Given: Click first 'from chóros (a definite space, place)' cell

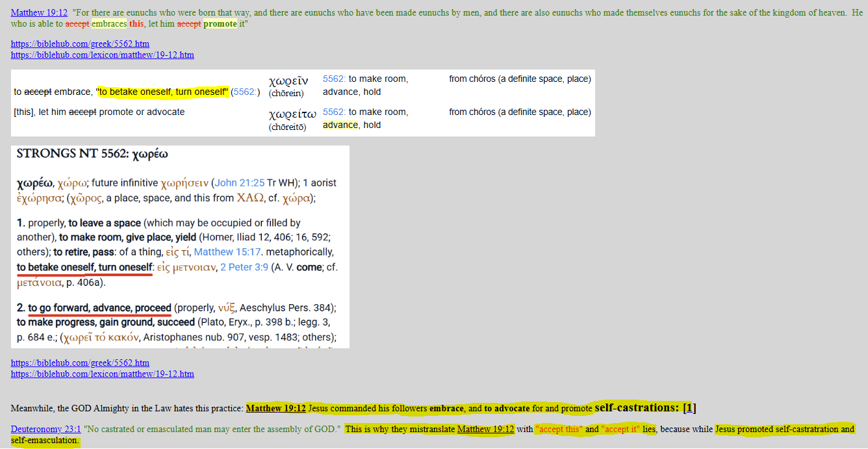Looking at the screenshot, I should pos(520,79).
